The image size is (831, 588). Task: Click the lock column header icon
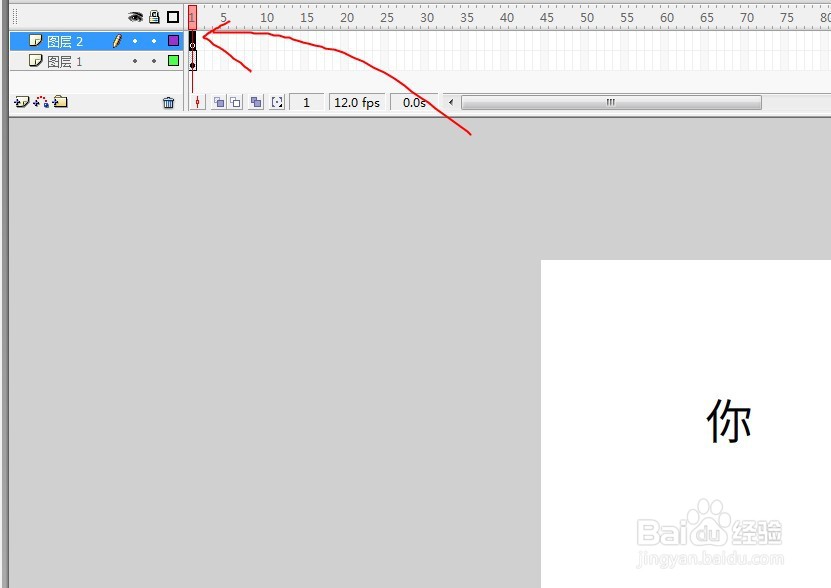pyautogui.click(x=153, y=17)
